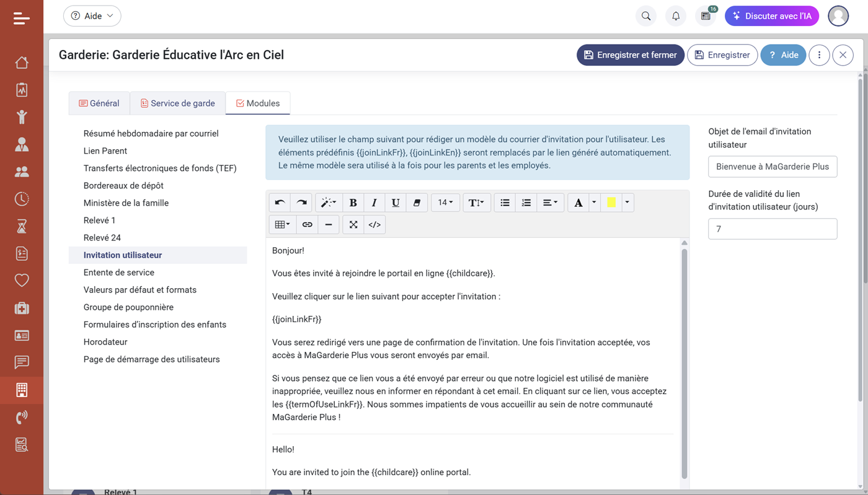
Task: Open the Lien Parent module
Action: point(105,151)
